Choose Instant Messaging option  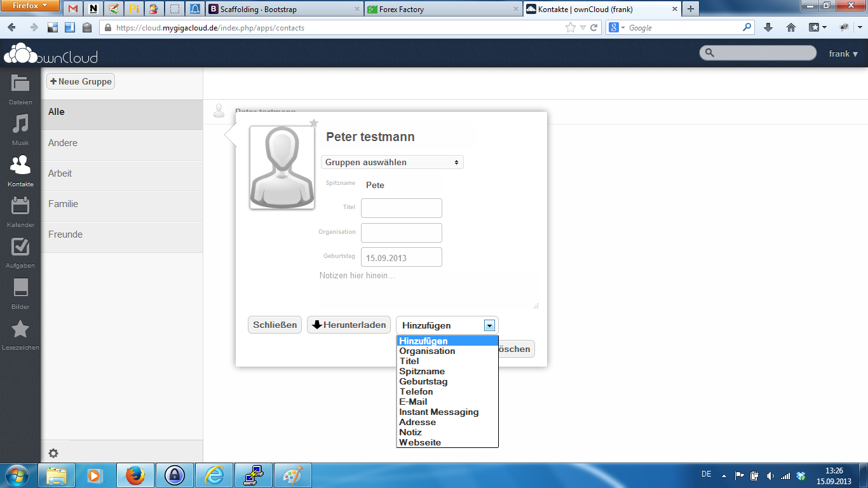(447, 412)
